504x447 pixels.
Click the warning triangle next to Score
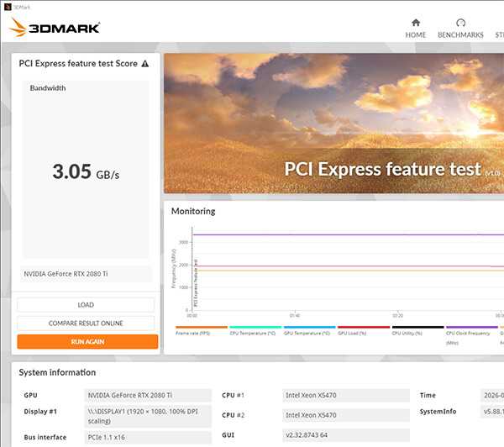[145, 64]
